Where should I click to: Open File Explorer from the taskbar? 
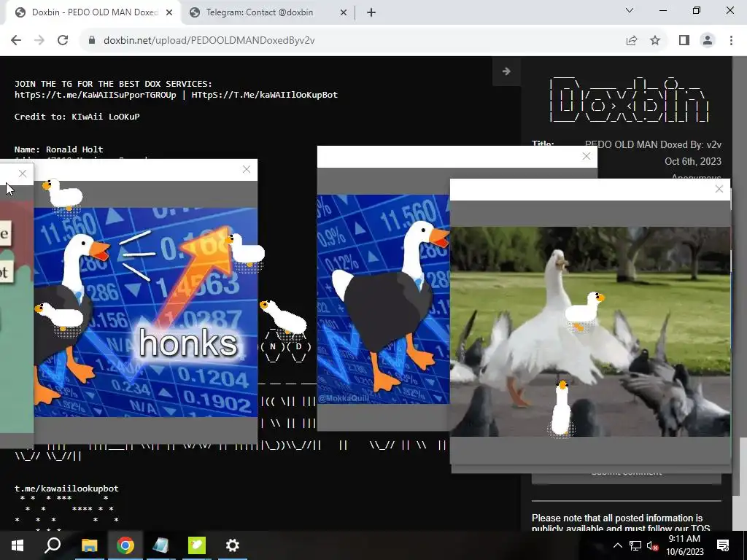pos(89,545)
